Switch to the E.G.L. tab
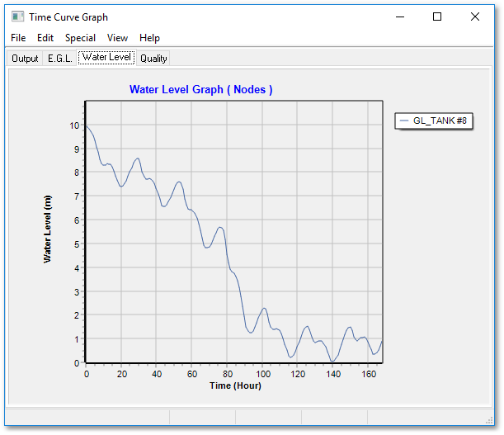 click(59, 59)
